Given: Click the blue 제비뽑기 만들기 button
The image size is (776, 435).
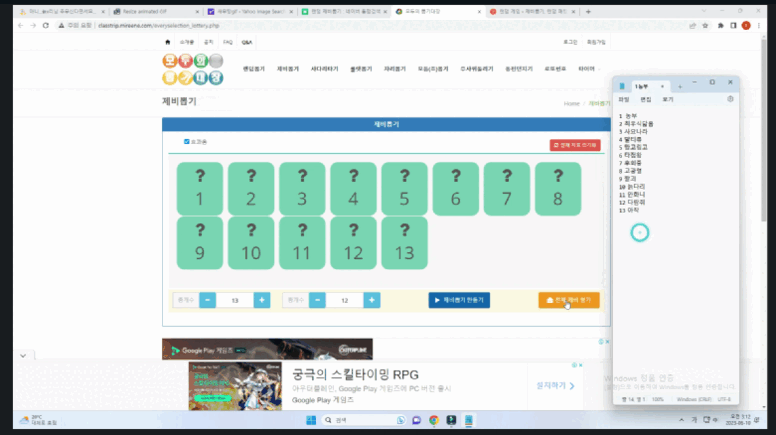Looking at the screenshot, I should pyautogui.click(x=459, y=300).
